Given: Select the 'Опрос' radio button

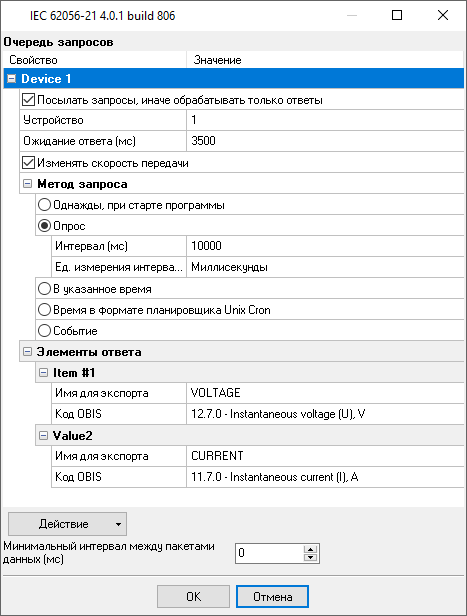Looking at the screenshot, I should pos(44,226).
